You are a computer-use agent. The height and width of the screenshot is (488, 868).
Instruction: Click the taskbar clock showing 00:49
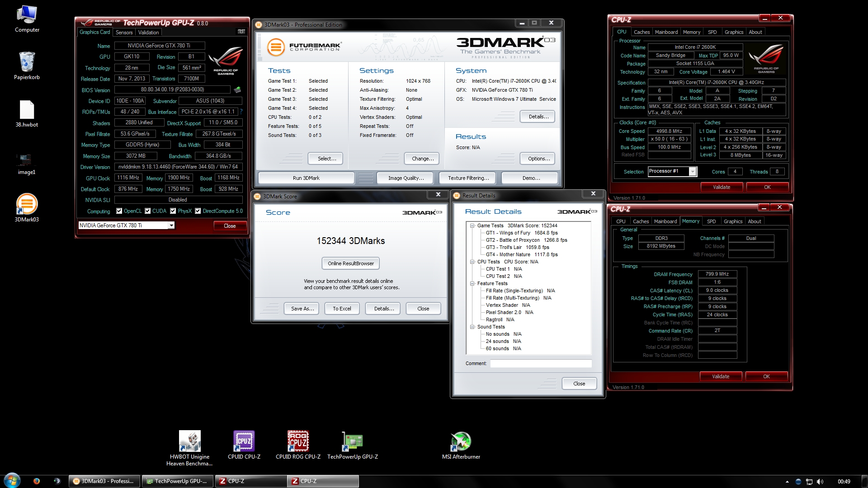(x=844, y=482)
